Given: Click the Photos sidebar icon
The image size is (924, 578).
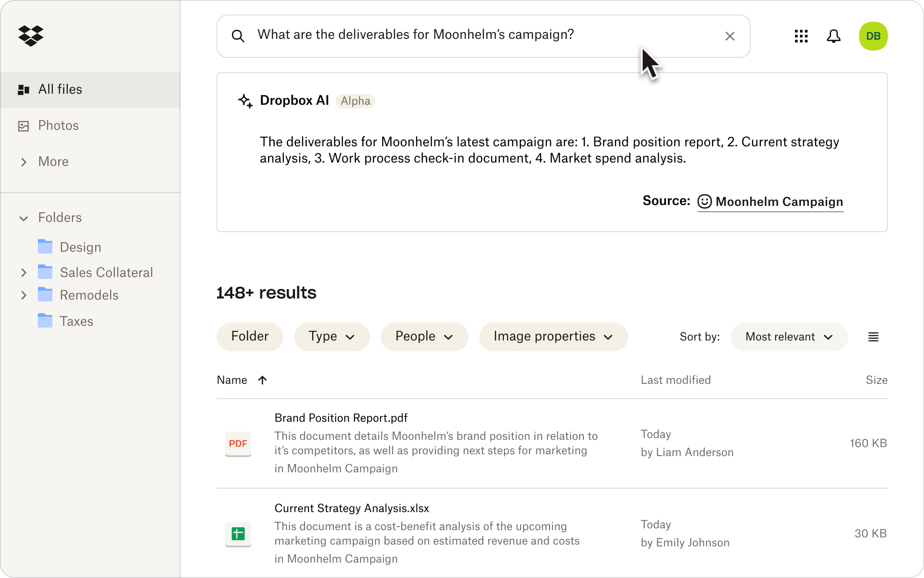Looking at the screenshot, I should [23, 126].
